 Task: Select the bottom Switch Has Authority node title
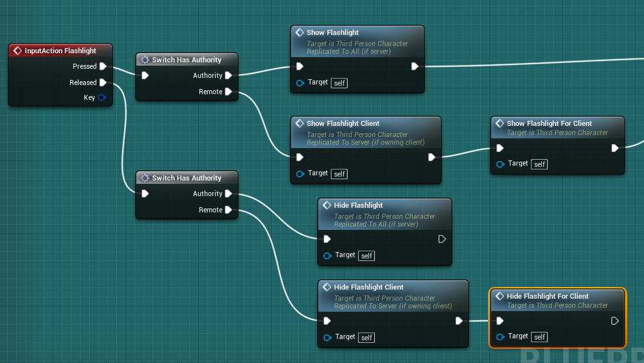click(x=187, y=178)
